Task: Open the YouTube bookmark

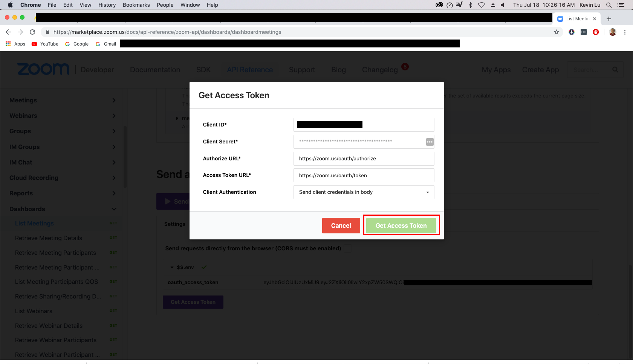Action: pos(45,44)
